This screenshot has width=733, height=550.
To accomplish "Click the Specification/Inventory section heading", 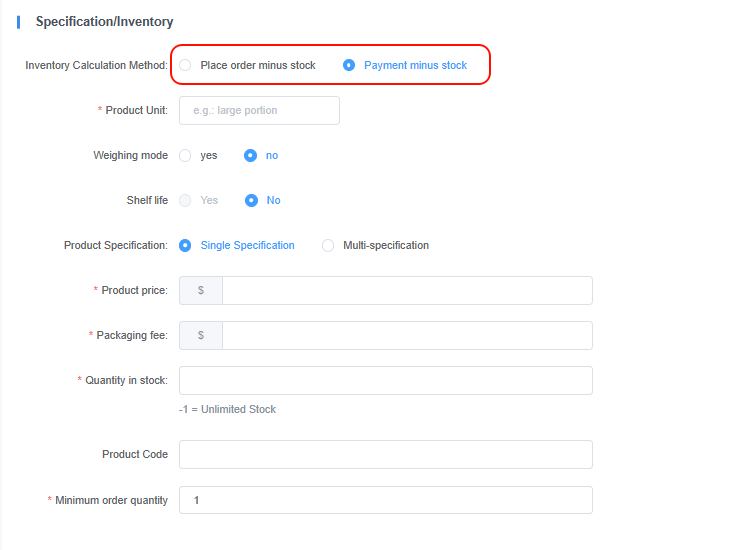I will click(x=104, y=21).
